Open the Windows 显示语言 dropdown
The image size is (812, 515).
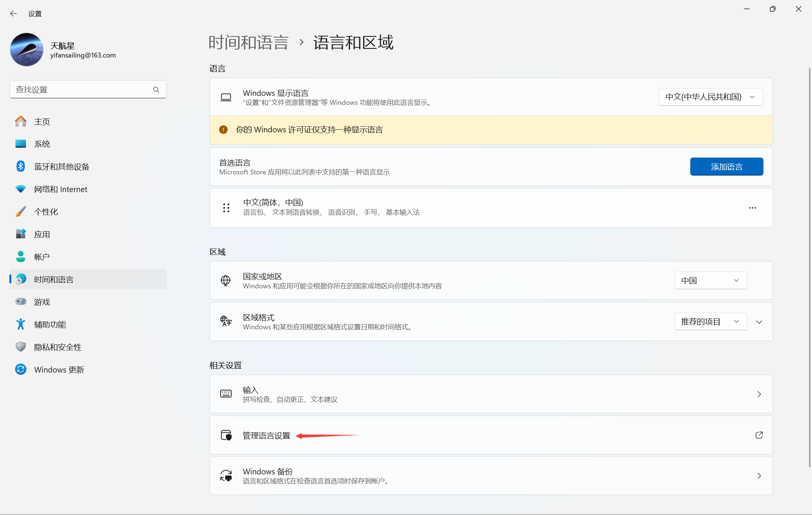710,97
